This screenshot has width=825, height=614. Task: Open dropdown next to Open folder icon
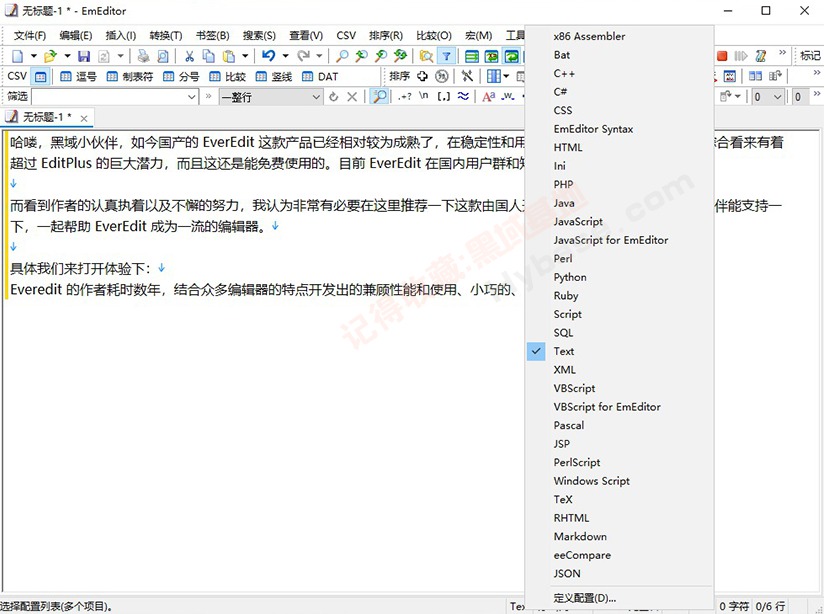point(67,56)
